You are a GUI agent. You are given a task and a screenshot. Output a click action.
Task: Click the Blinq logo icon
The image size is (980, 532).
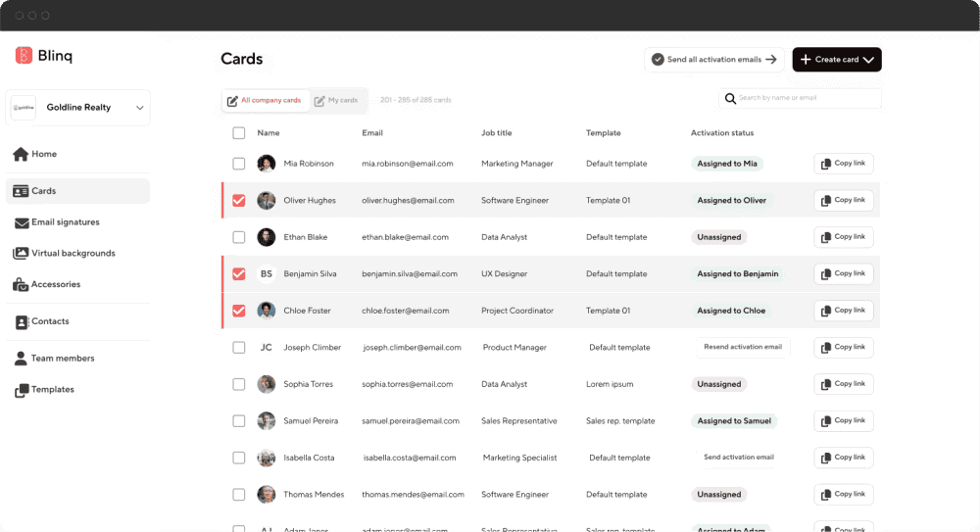(24, 56)
